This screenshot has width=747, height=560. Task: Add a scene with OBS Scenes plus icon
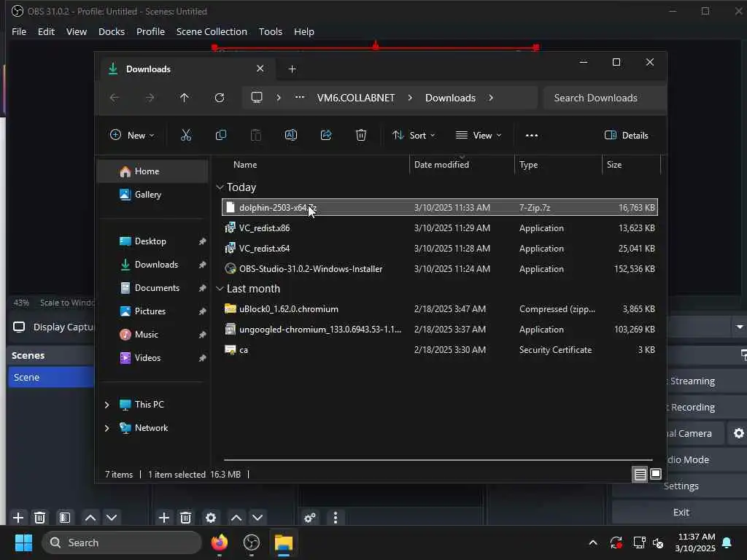tap(18, 518)
